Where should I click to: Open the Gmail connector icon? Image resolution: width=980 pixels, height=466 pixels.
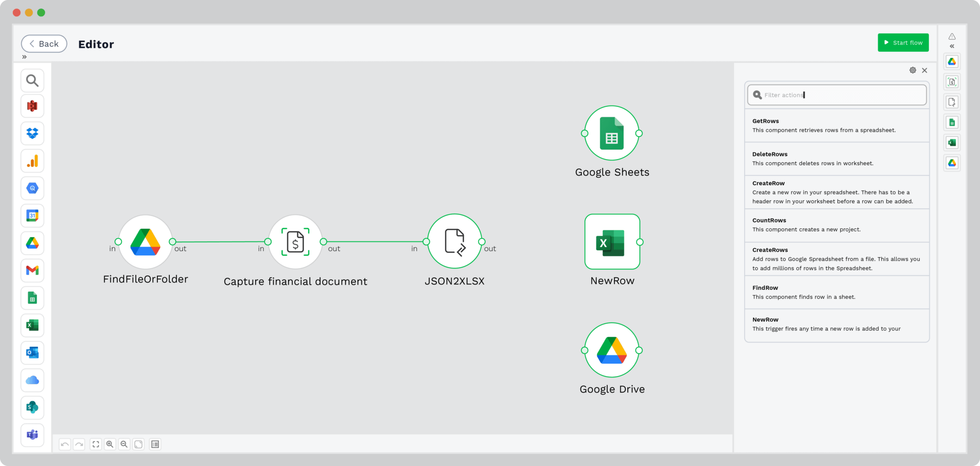pyautogui.click(x=32, y=270)
